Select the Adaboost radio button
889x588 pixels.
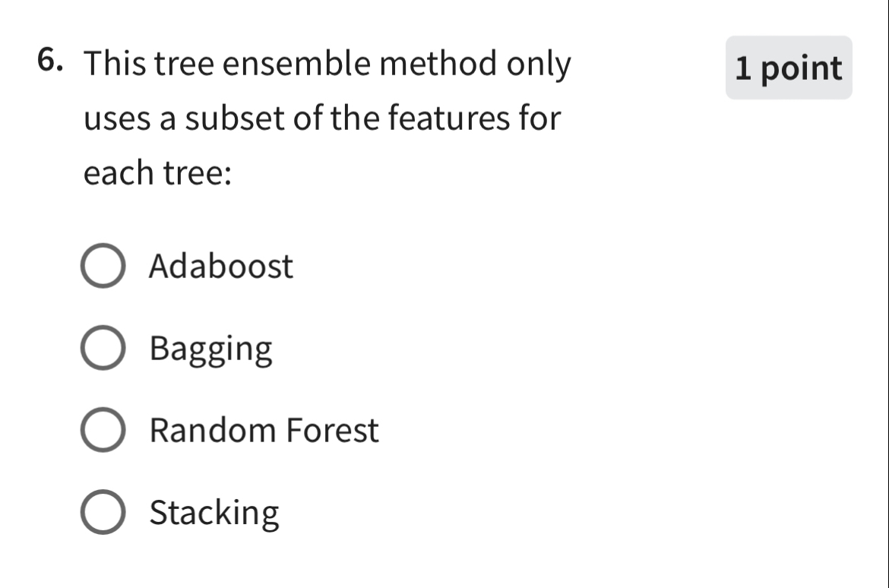[x=103, y=266]
